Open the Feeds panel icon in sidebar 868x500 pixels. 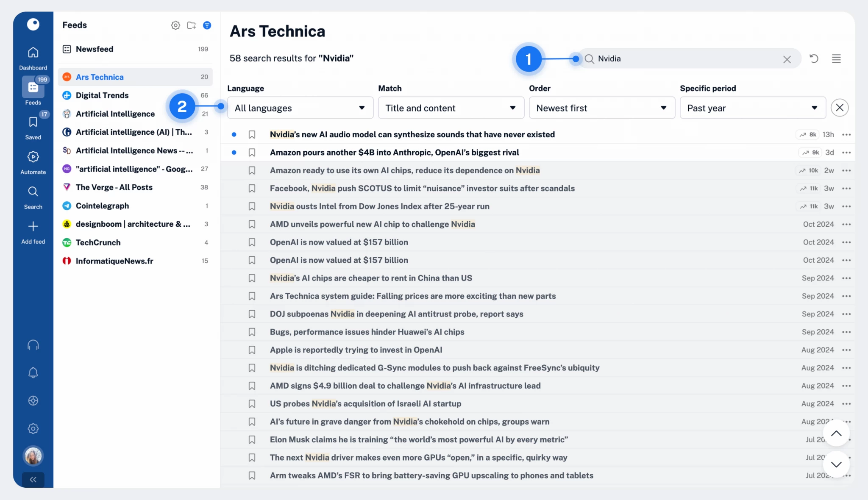[x=33, y=87]
